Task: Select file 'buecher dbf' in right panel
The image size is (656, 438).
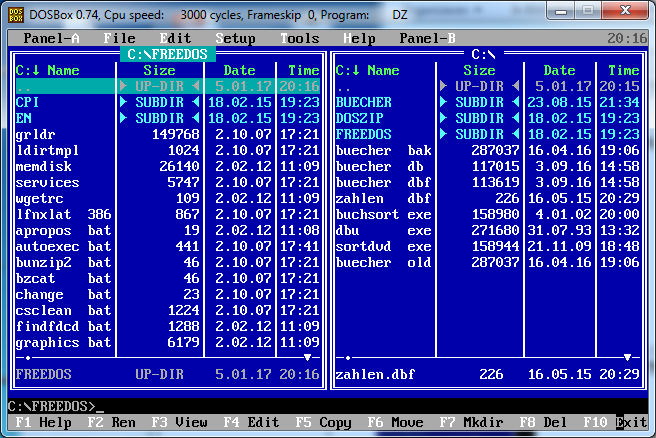Action: 488,182
